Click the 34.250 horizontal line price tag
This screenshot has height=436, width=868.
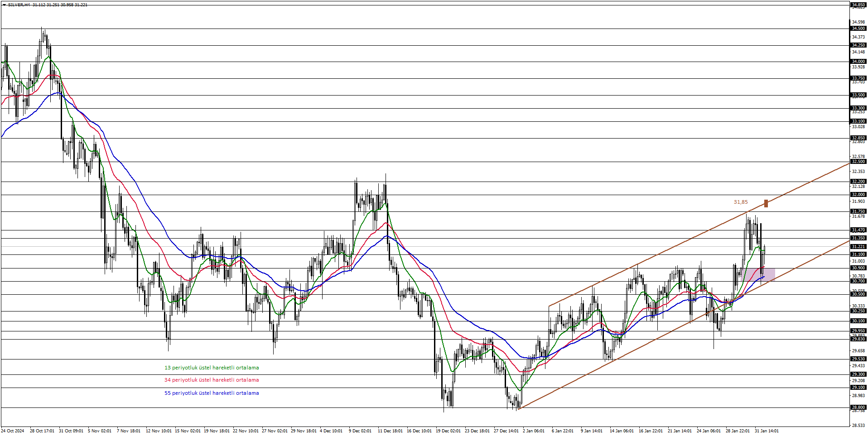858,45
